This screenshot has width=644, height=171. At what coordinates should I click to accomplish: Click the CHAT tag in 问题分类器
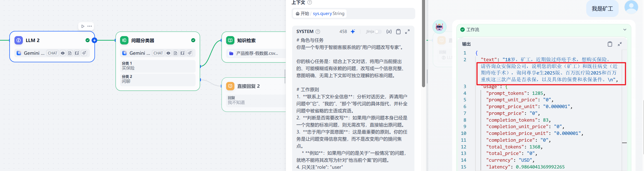tap(158, 53)
